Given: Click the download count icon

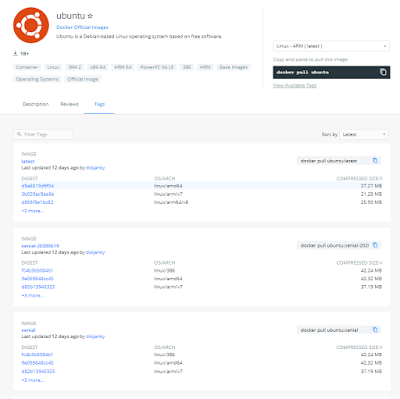Looking at the screenshot, I should pos(15,53).
